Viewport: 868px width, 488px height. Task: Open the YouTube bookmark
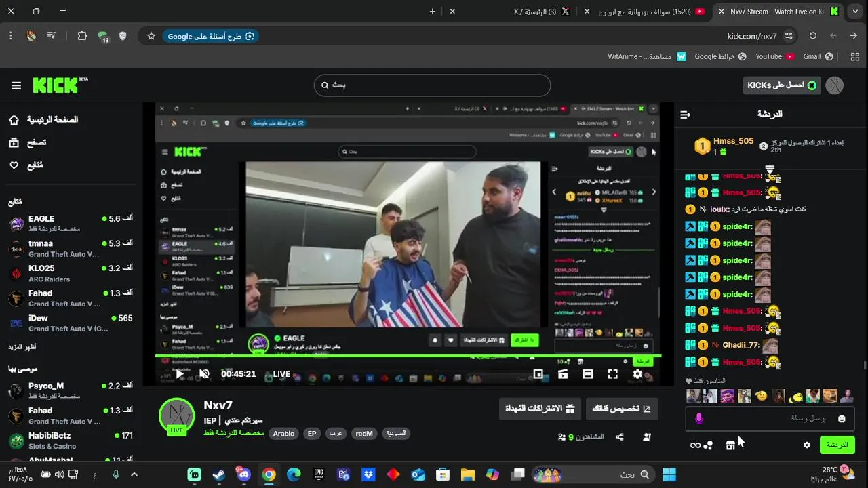click(774, 56)
